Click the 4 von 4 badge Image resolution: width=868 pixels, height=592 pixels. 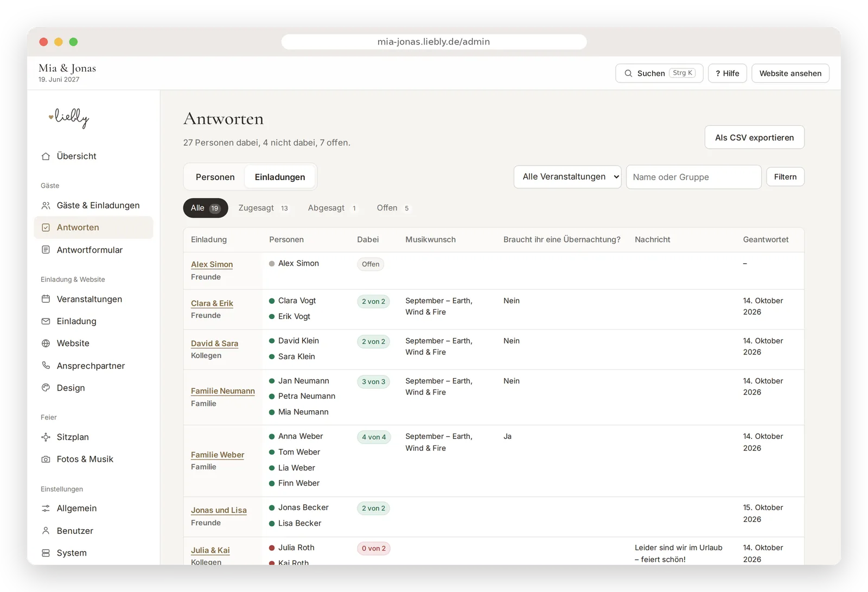coord(374,437)
